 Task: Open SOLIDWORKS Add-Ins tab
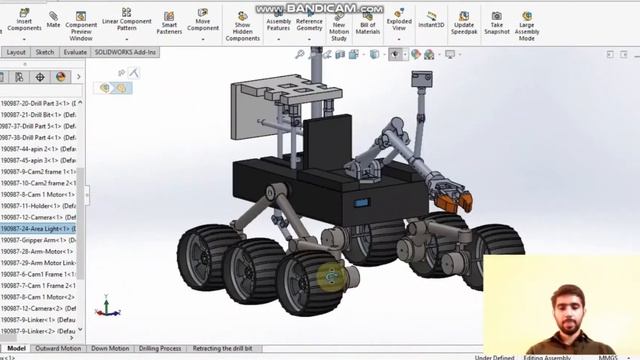point(125,52)
